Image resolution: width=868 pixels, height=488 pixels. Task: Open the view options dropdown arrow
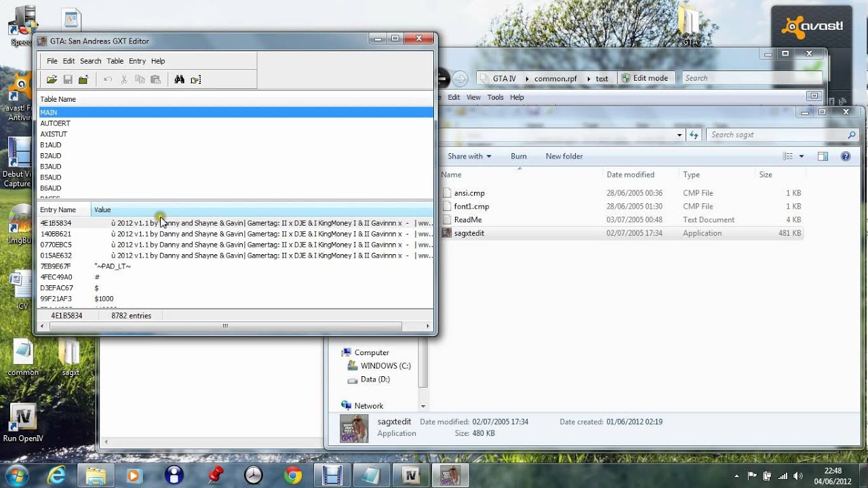pyautogui.click(x=802, y=156)
